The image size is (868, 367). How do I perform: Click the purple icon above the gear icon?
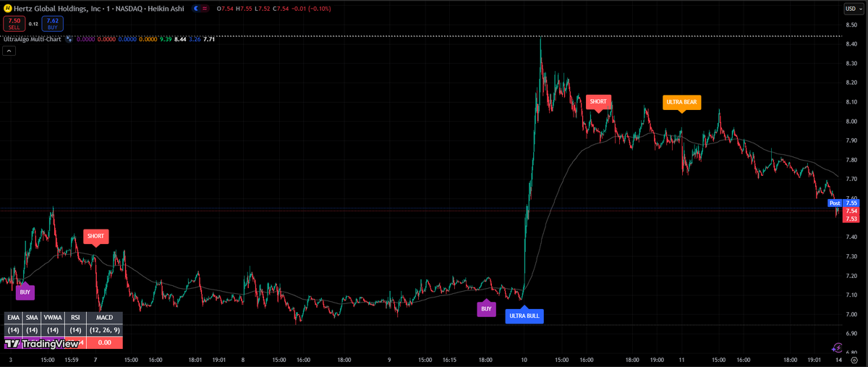point(838,347)
